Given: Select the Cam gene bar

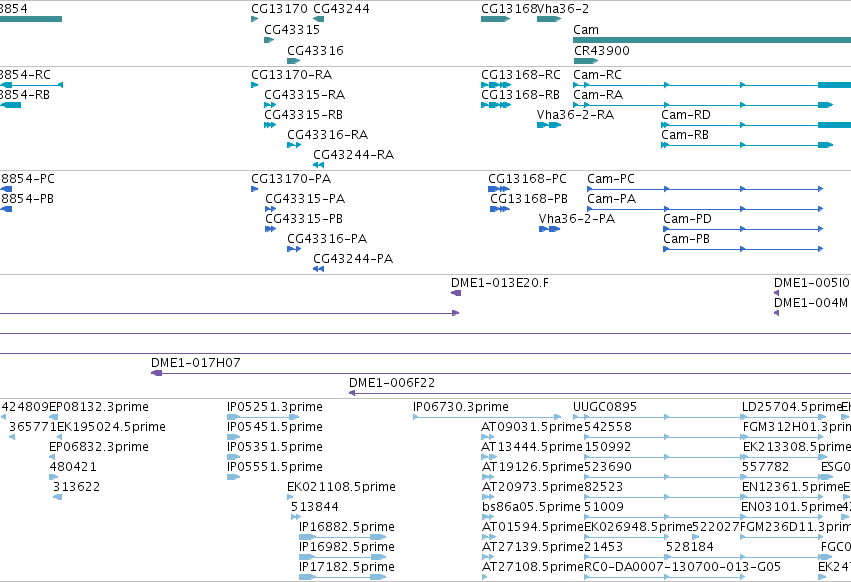Looking at the screenshot, I should coord(712,40).
